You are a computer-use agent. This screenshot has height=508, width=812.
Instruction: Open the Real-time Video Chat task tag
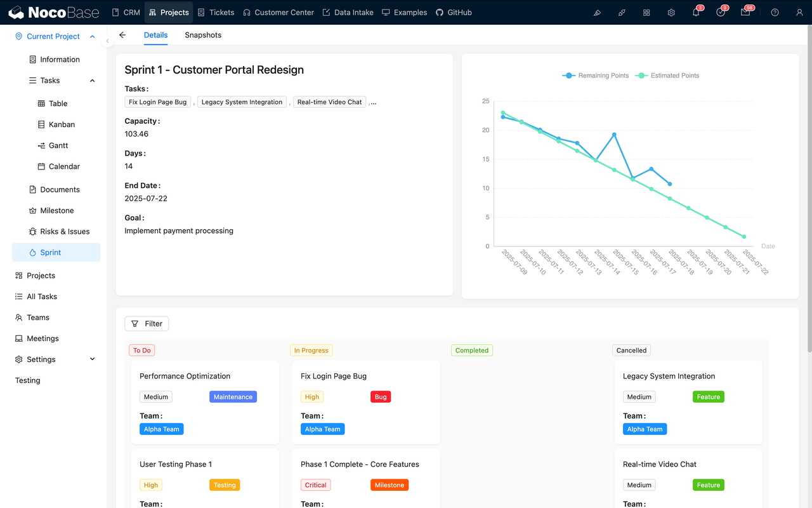click(x=330, y=102)
